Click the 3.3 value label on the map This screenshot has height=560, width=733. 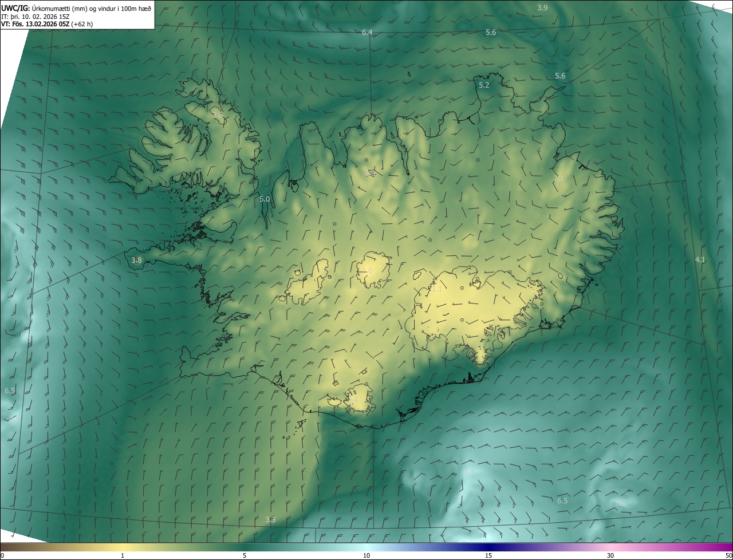(x=270, y=520)
